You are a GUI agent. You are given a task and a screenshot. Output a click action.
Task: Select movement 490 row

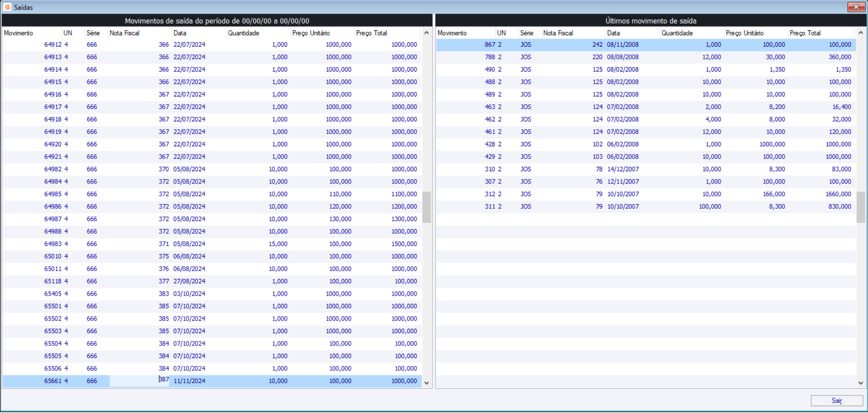(x=646, y=70)
